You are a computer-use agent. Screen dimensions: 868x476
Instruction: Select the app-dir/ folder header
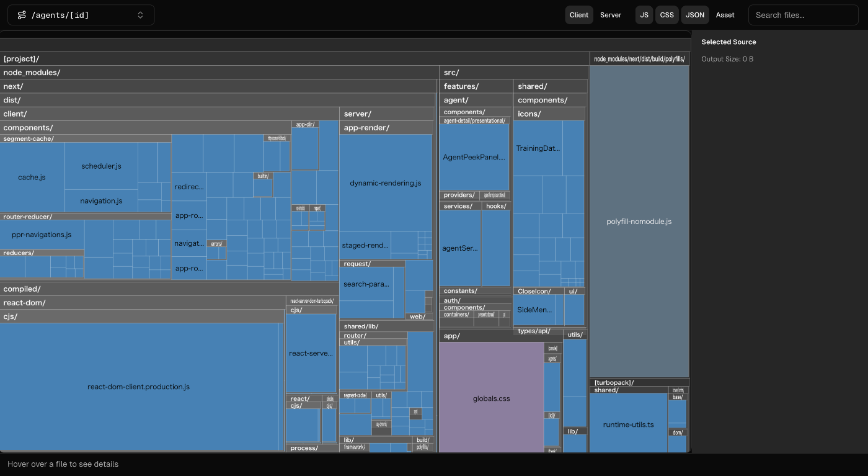(306, 124)
